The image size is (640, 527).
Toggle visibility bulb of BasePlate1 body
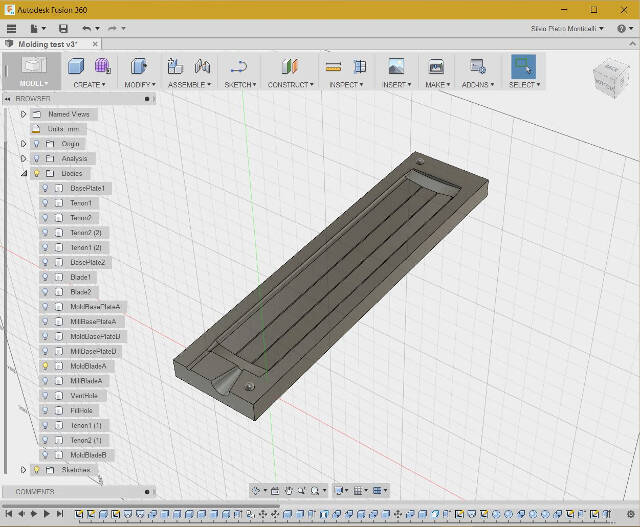pyautogui.click(x=45, y=188)
